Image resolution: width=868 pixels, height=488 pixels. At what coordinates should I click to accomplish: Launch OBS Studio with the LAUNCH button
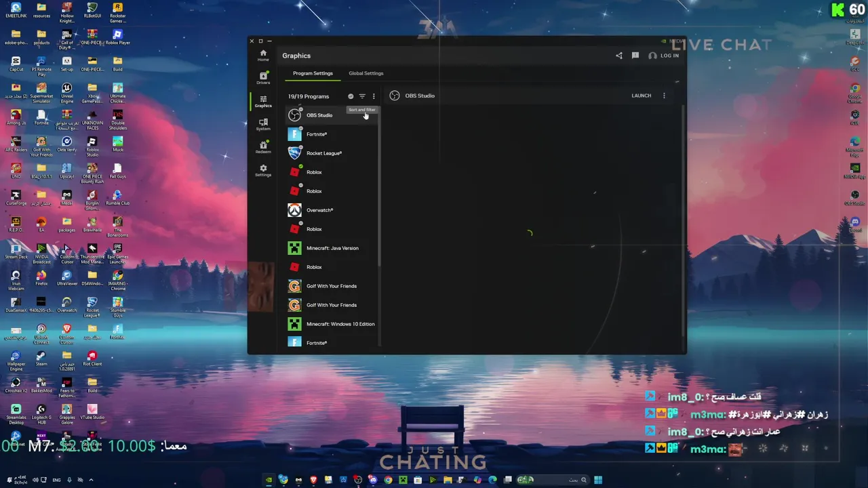pyautogui.click(x=642, y=96)
